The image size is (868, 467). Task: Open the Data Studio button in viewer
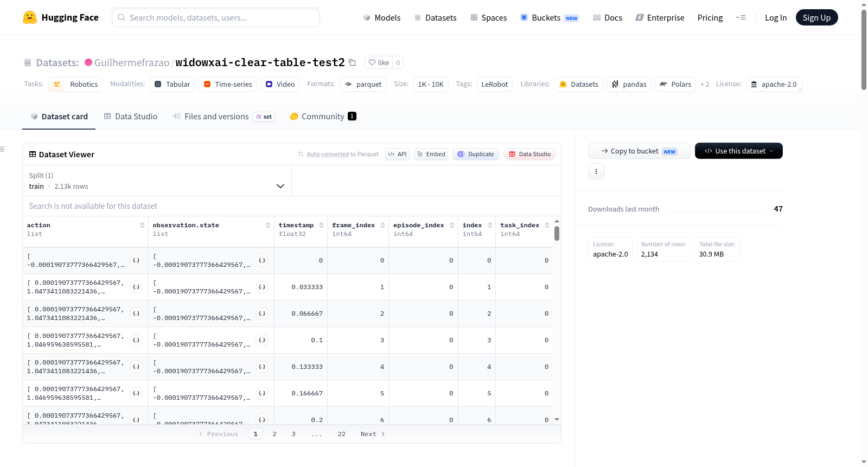(x=529, y=154)
